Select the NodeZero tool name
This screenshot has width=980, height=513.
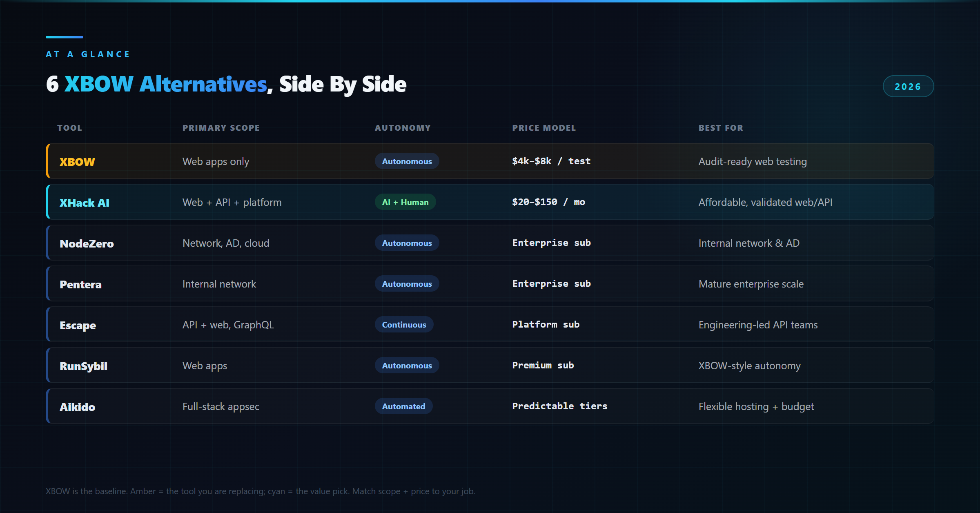click(87, 243)
